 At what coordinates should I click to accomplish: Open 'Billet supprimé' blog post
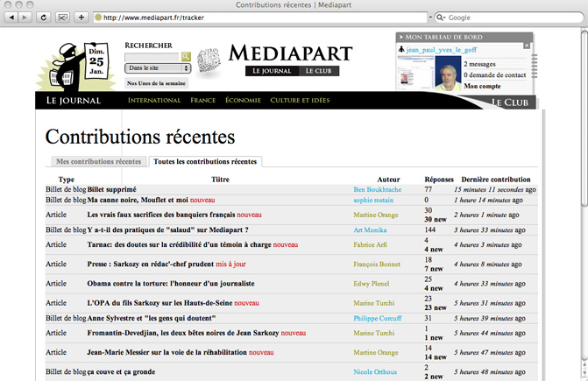pyautogui.click(x=112, y=189)
